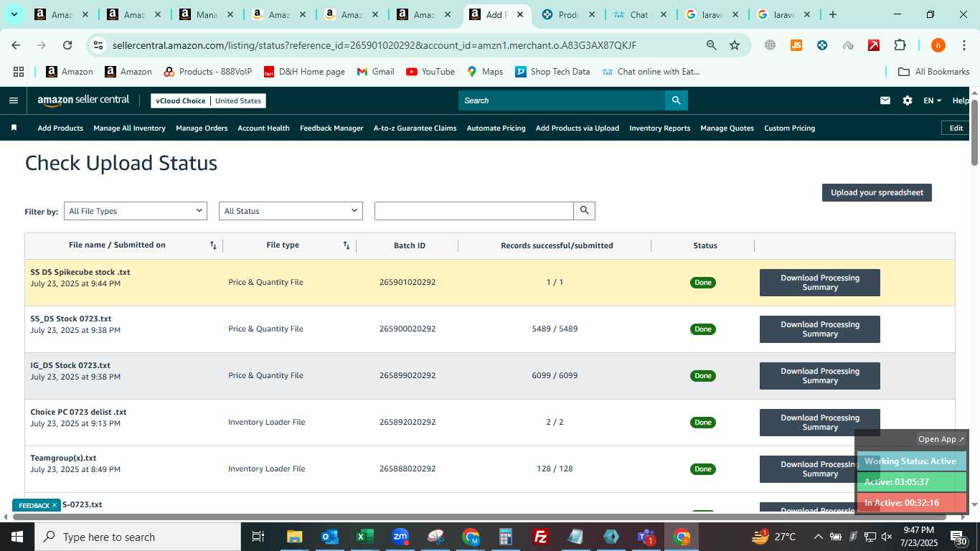Show hidden system tray icons chevron
This screenshot has width=980, height=551.
(x=818, y=537)
